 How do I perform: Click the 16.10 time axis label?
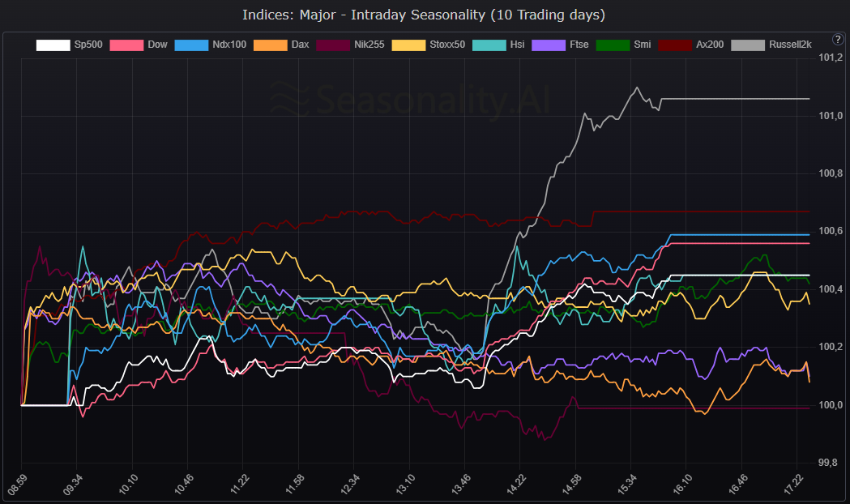click(x=682, y=485)
